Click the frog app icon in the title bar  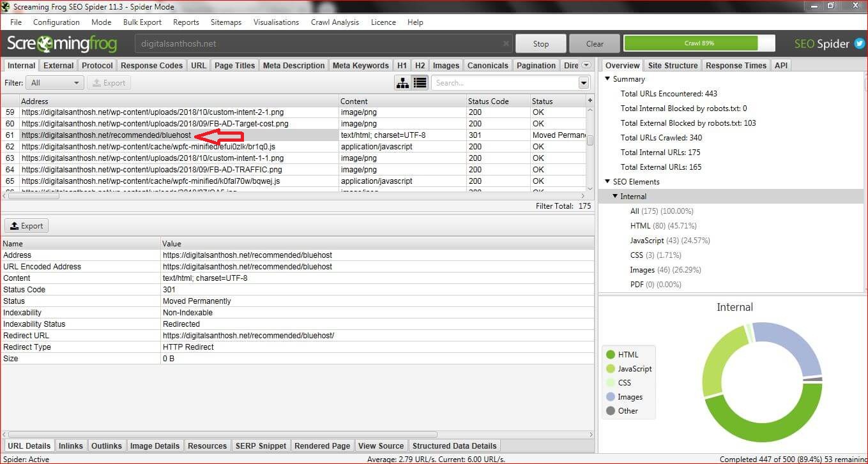[x=6, y=6]
